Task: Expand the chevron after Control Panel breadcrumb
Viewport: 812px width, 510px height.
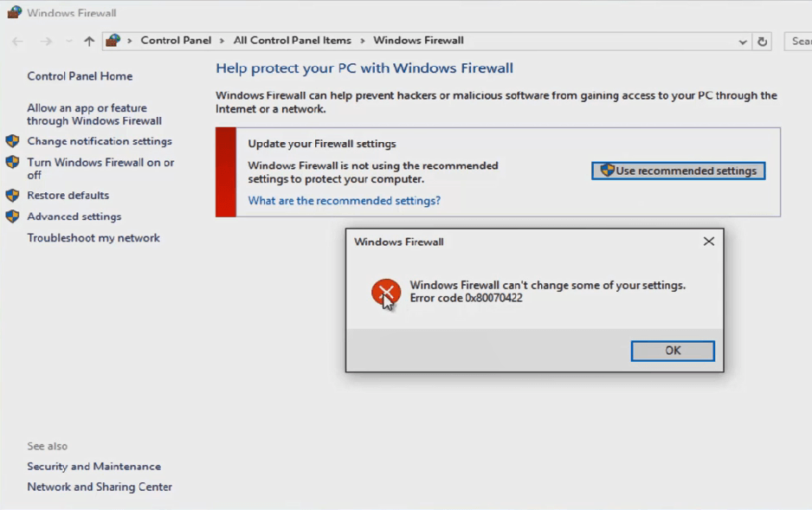Action: (x=222, y=41)
